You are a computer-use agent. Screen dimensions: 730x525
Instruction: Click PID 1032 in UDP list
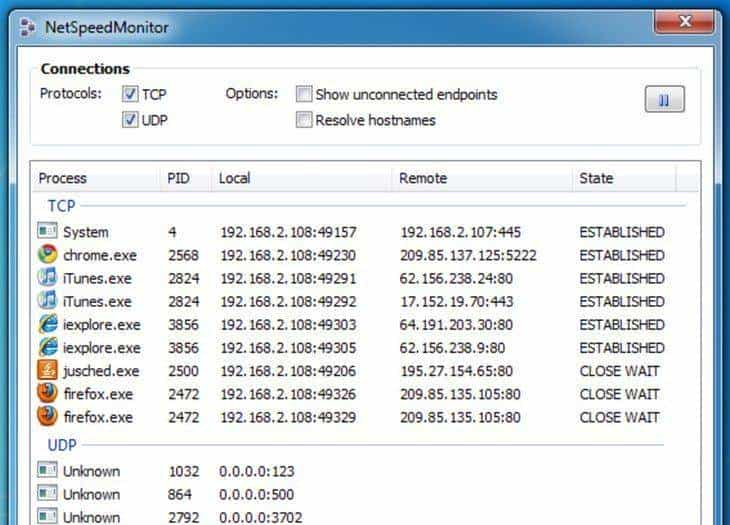click(183, 471)
